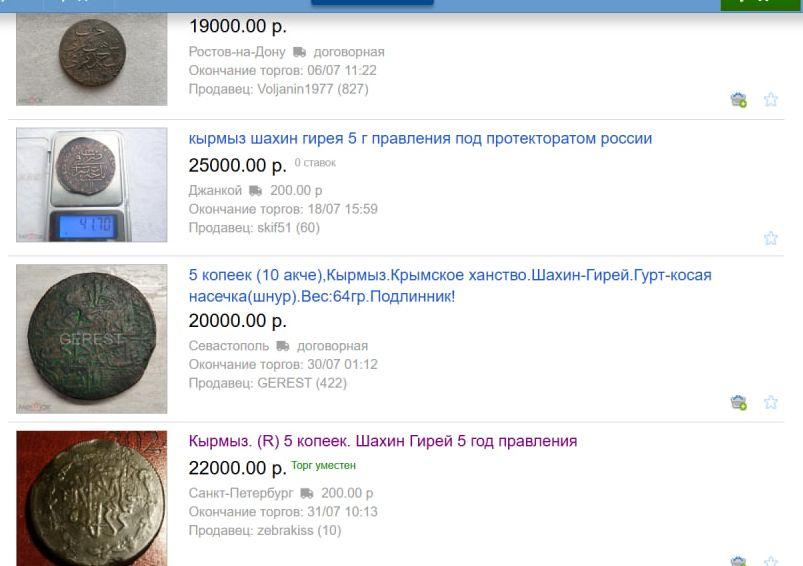Click delivery truck icon beside Ростов-на-Дону
Screen dimensions: 803x566
tap(299, 52)
